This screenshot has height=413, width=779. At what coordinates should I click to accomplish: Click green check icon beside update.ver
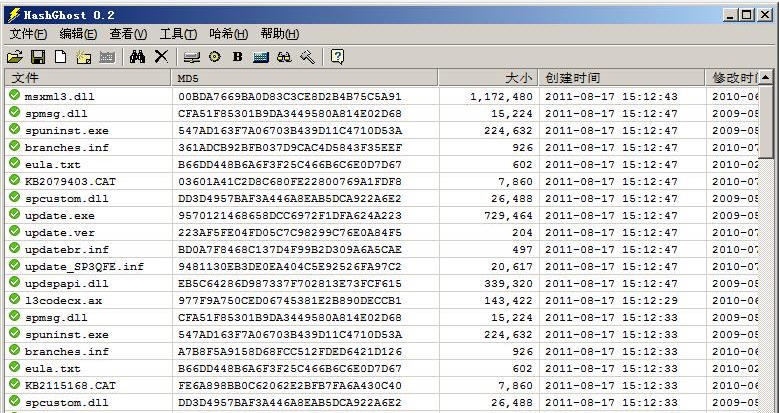14,231
